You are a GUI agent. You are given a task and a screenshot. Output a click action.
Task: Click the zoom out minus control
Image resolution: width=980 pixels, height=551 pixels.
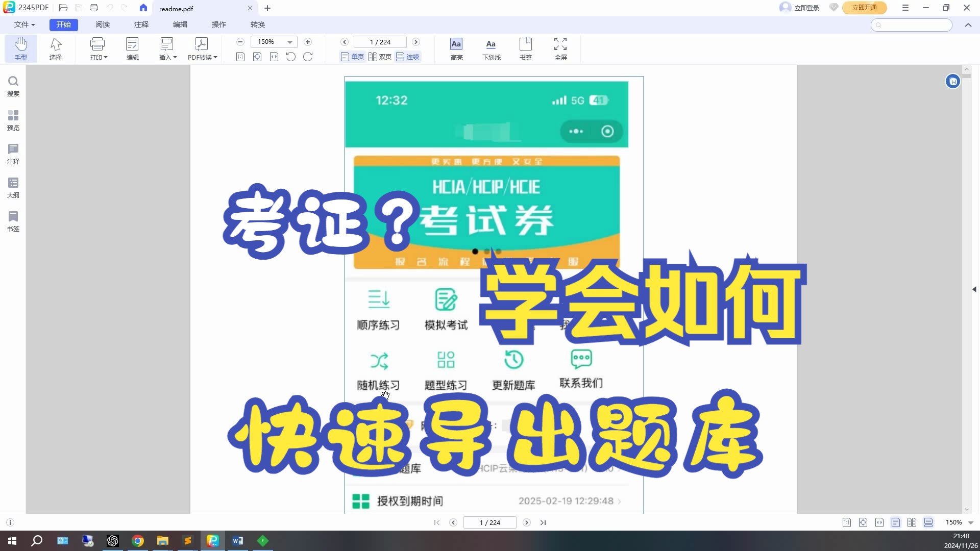[240, 42]
